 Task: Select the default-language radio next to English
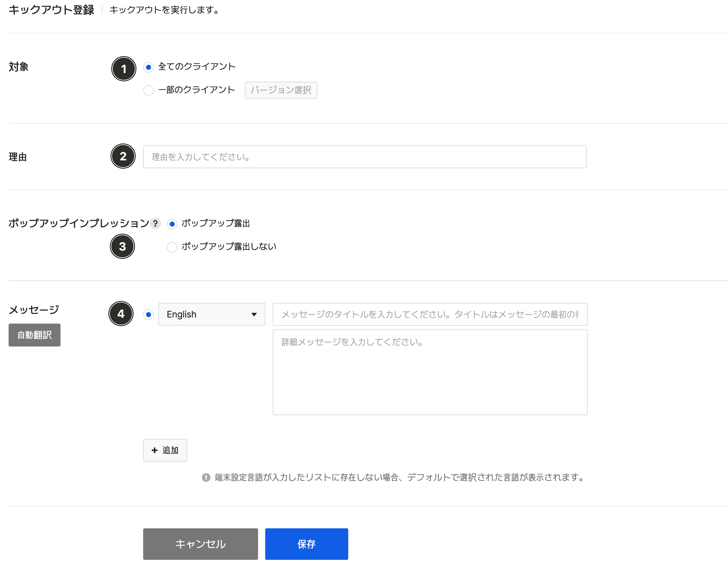point(149,315)
